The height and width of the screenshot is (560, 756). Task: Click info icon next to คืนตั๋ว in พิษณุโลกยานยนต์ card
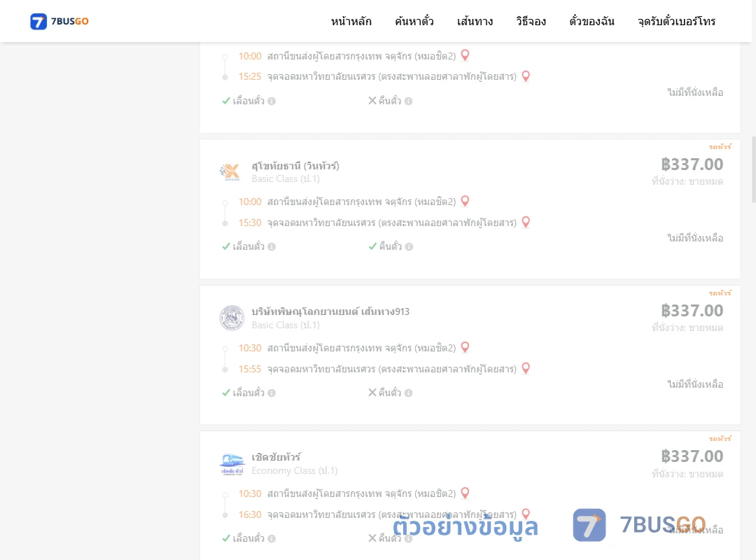pyautogui.click(x=408, y=393)
